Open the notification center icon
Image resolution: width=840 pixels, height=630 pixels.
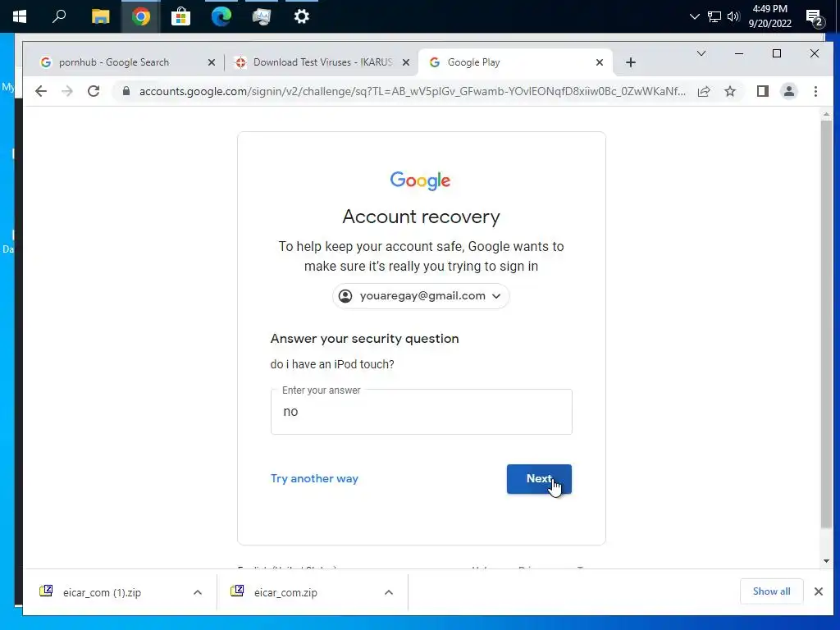[x=815, y=18]
